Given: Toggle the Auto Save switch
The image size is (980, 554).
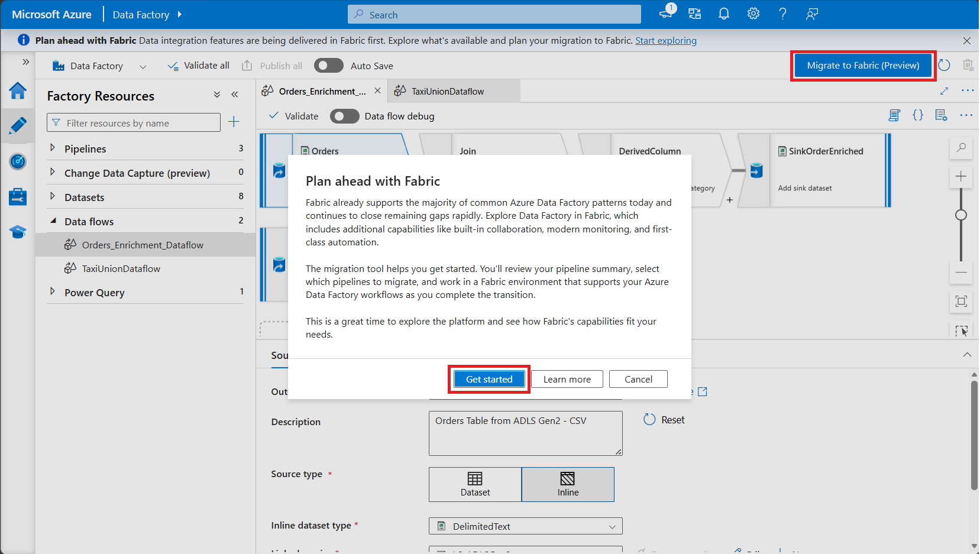Looking at the screenshot, I should click(329, 66).
